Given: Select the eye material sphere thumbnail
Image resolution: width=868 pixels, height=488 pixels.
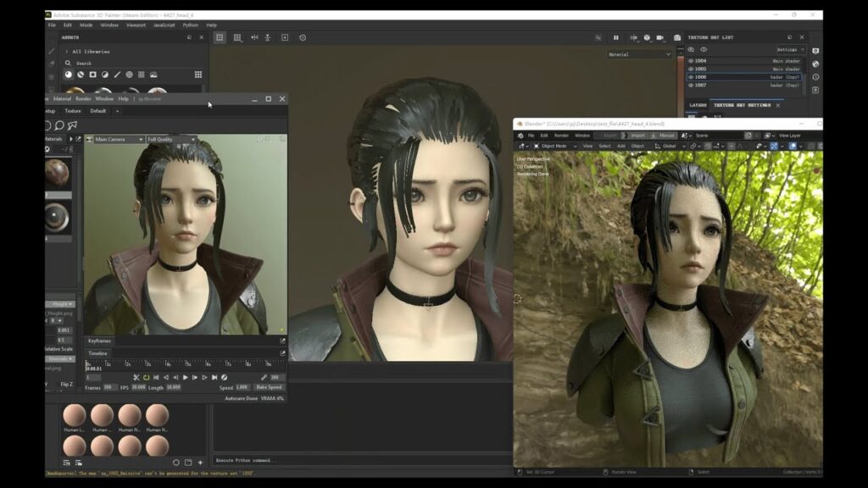Looking at the screenshot, I should pos(57,218).
